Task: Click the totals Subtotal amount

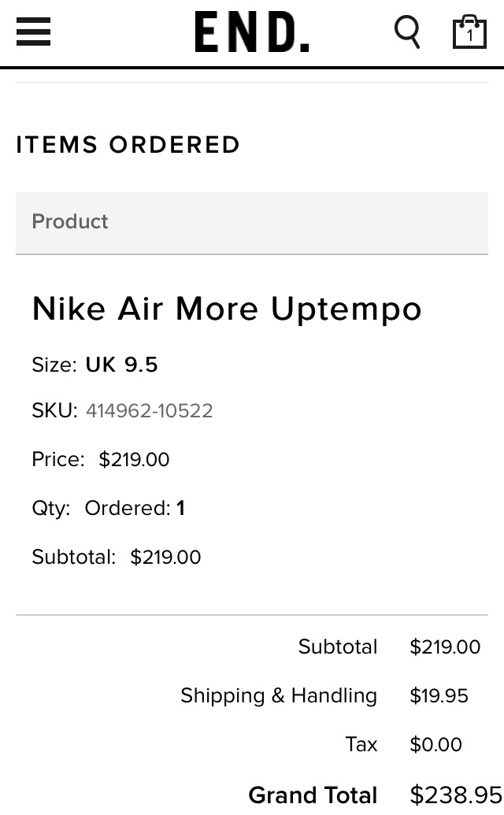Action: [445, 647]
